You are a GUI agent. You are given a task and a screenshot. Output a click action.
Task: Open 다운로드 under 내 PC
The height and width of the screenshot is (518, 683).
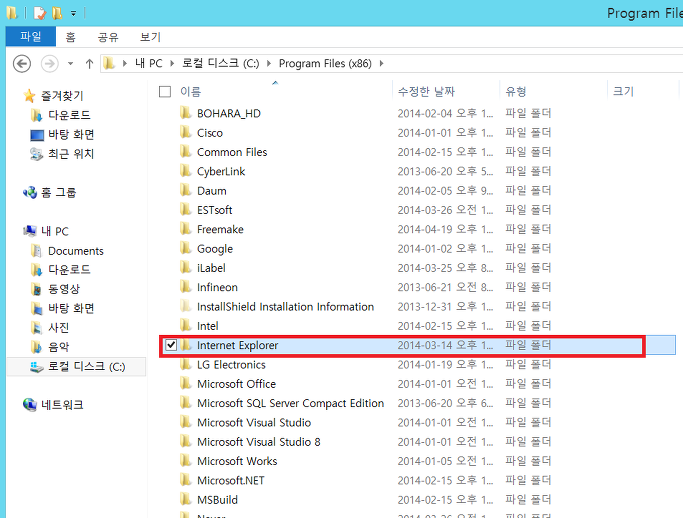coord(69,270)
